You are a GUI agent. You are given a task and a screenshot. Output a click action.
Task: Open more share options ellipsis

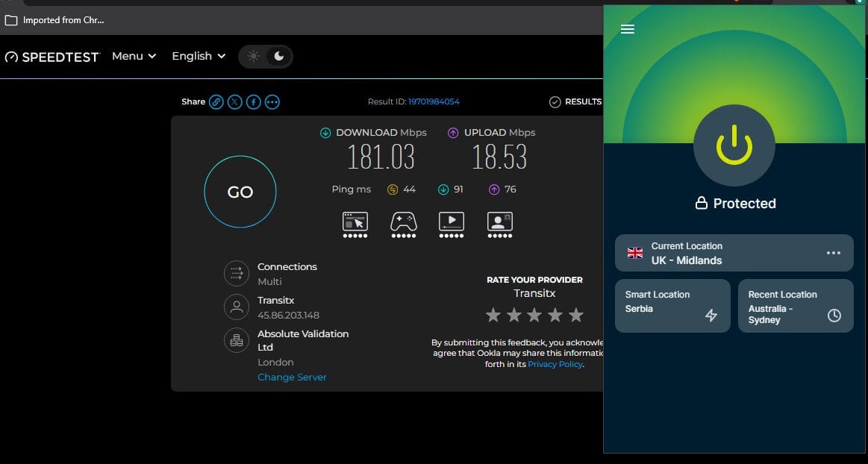point(272,101)
